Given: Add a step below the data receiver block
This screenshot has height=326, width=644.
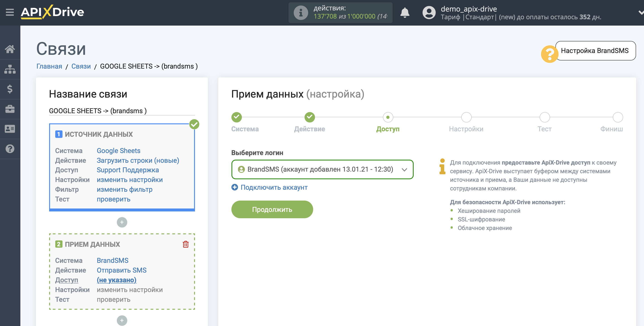Looking at the screenshot, I should (x=122, y=320).
